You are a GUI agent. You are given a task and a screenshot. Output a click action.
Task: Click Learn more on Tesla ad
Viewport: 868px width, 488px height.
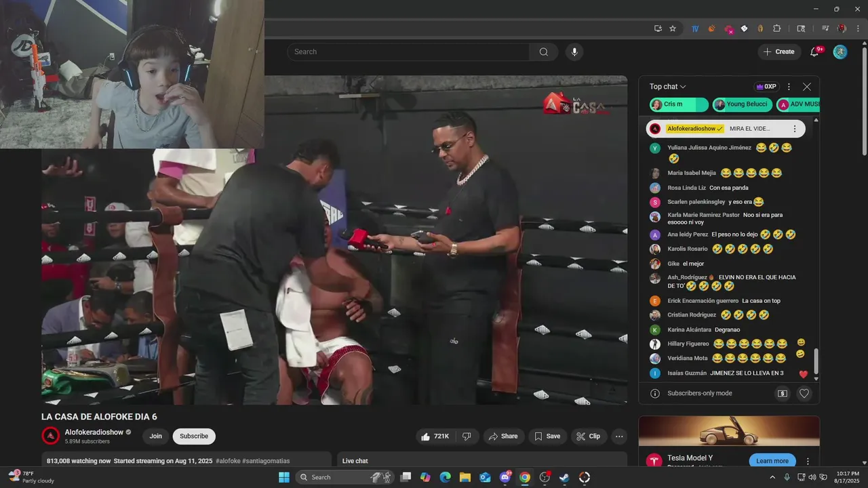(x=772, y=461)
